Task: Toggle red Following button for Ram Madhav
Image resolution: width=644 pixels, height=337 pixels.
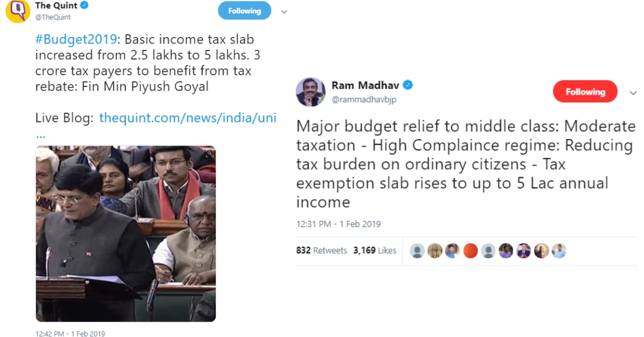Action: (585, 92)
